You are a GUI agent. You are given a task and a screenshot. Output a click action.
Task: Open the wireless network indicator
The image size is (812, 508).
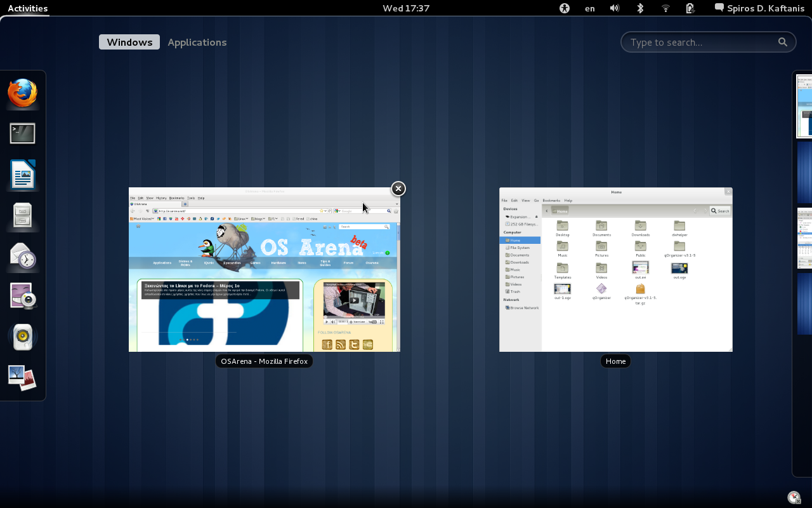[x=665, y=8]
